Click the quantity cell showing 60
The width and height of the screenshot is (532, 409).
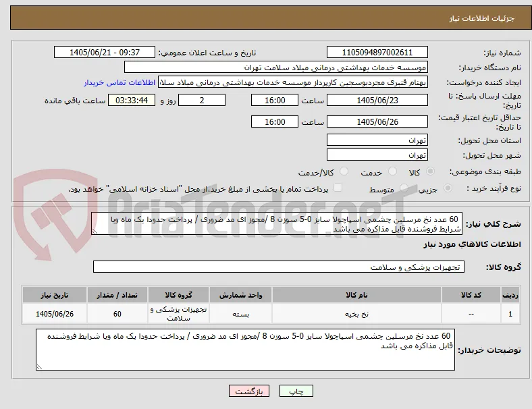click(x=117, y=314)
